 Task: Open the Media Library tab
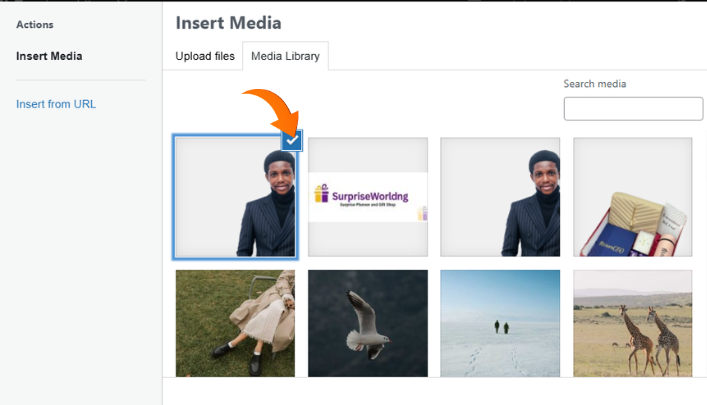coord(286,56)
